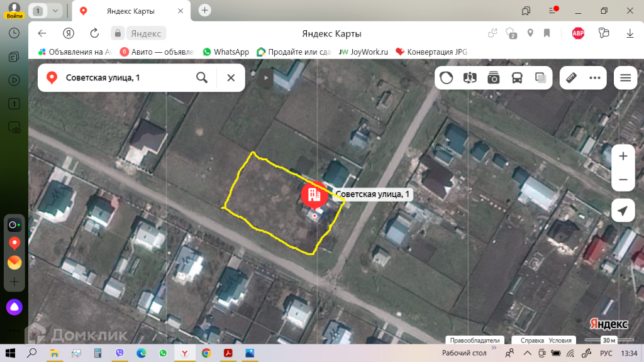Click 'Рабочий стол' toolbar in taskbar

[x=464, y=353]
